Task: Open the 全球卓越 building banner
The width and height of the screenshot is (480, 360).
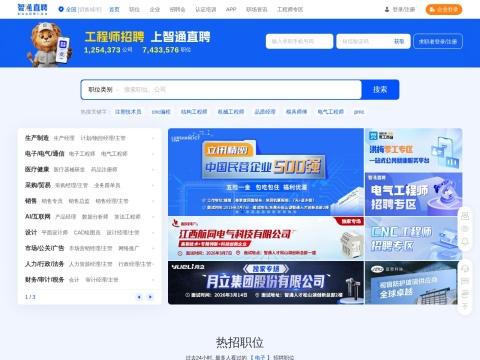Action: coord(414,283)
